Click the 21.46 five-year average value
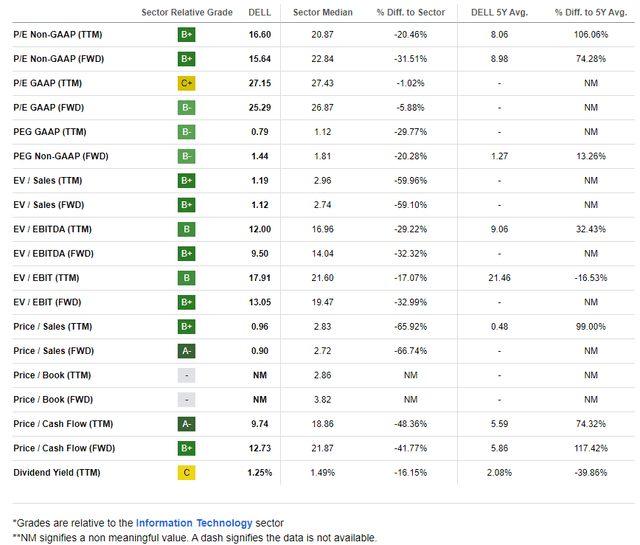The image size is (640, 545). pyautogui.click(x=500, y=278)
